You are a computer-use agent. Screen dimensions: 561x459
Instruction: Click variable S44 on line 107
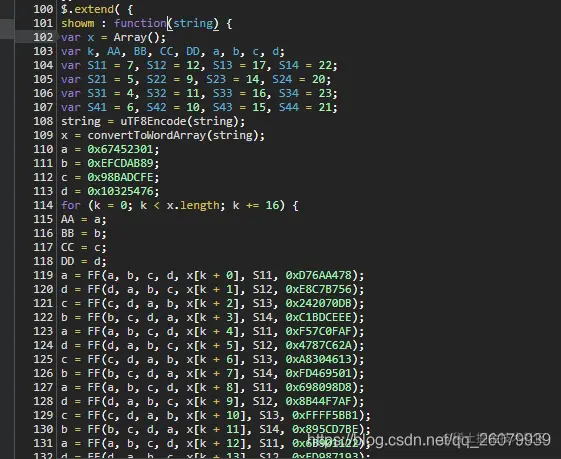(x=288, y=107)
